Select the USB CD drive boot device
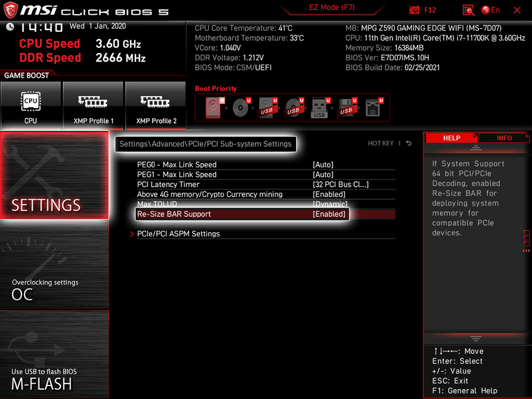Screen dimensions: 532x399 (294, 108)
